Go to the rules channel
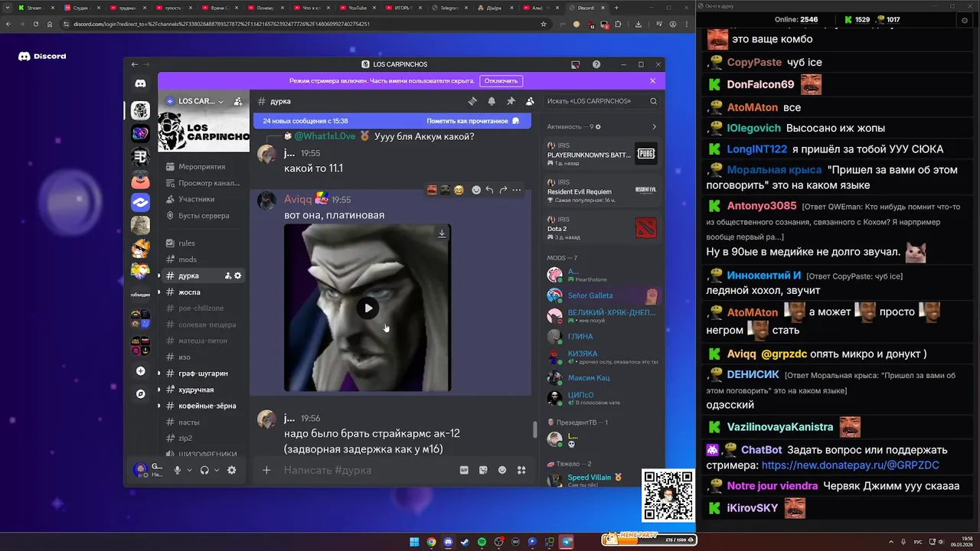The height and width of the screenshot is (551, 980). (204, 243)
